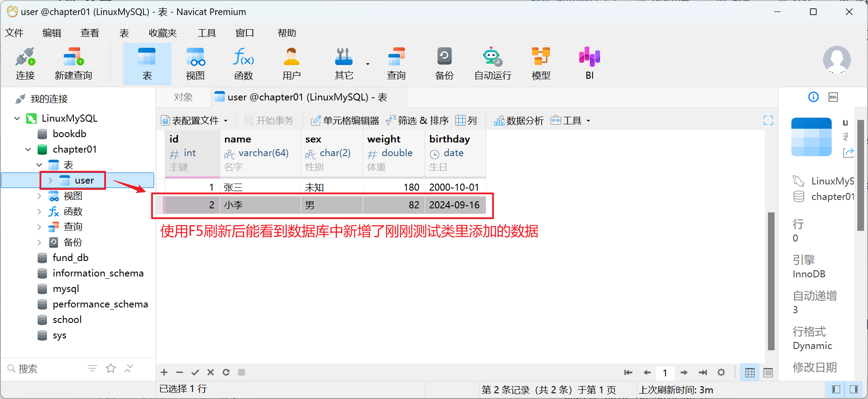Open 数据分析 data analysis
This screenshot has height=399, width=868.
tap(519, 120)
